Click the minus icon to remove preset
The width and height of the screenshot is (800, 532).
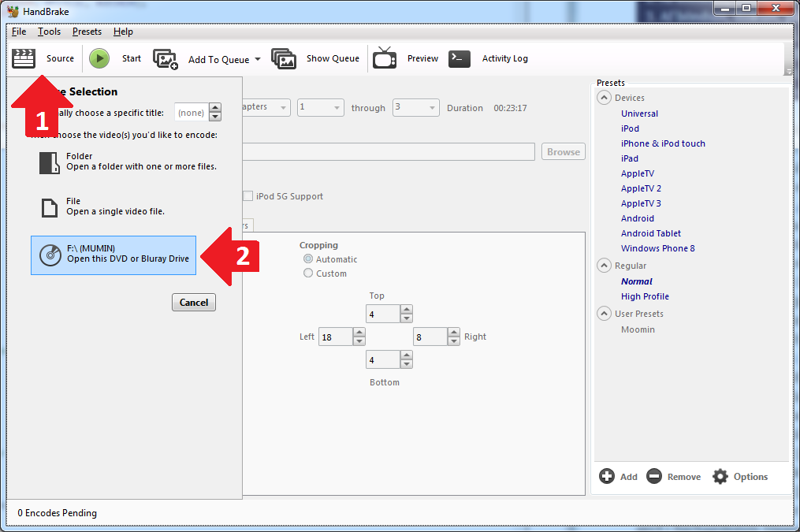654,476
